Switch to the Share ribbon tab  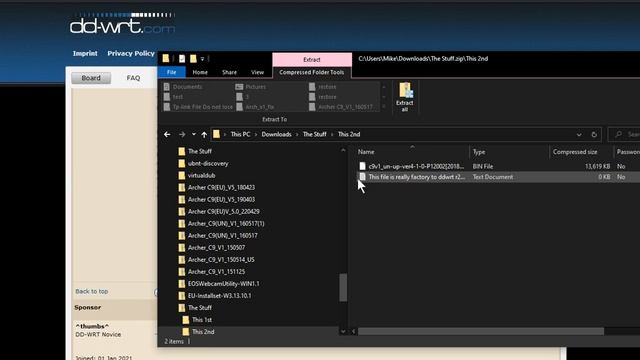pos(229,72)
